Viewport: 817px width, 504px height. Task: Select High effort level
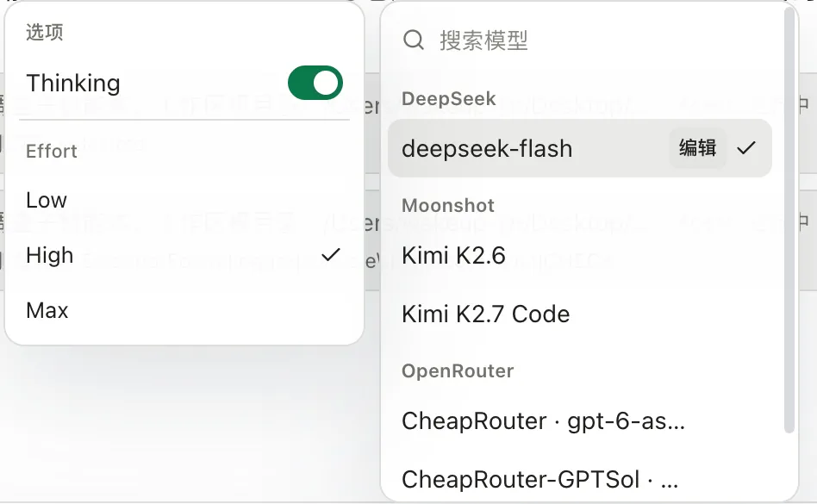184,255
